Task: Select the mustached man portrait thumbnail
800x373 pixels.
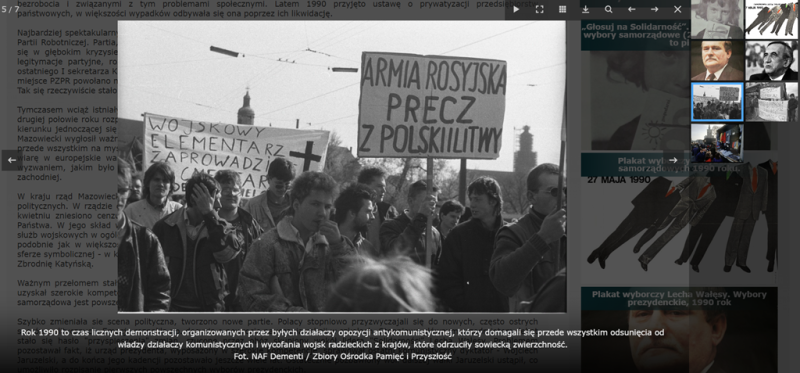Action: tap(717, 61)
